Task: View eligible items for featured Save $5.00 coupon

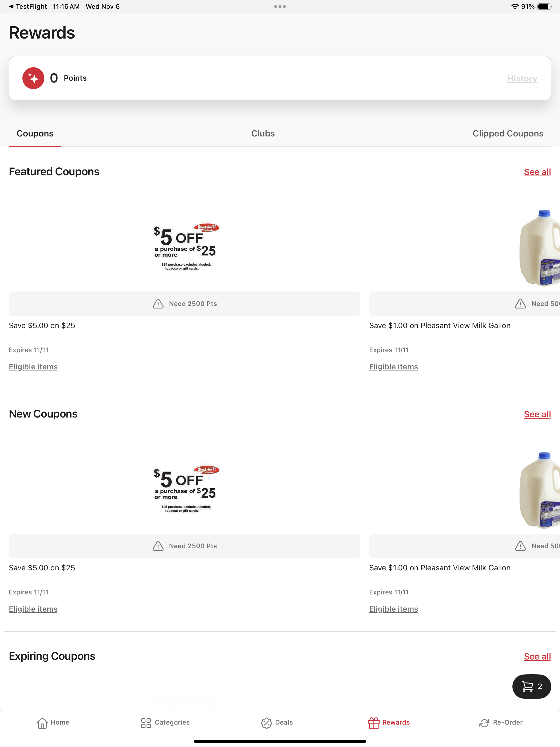Action: [x=33, y=367]
